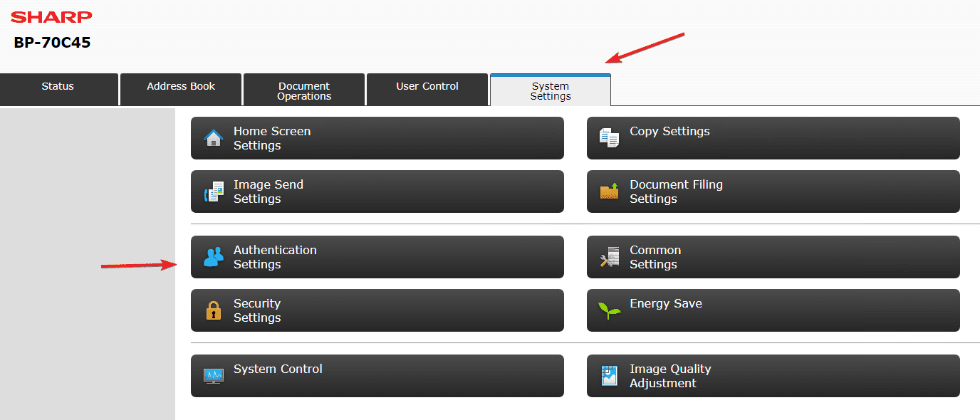Open Copy Settings label
The height and width of the screenshot is (420, 980).
[x=669, y=131]
